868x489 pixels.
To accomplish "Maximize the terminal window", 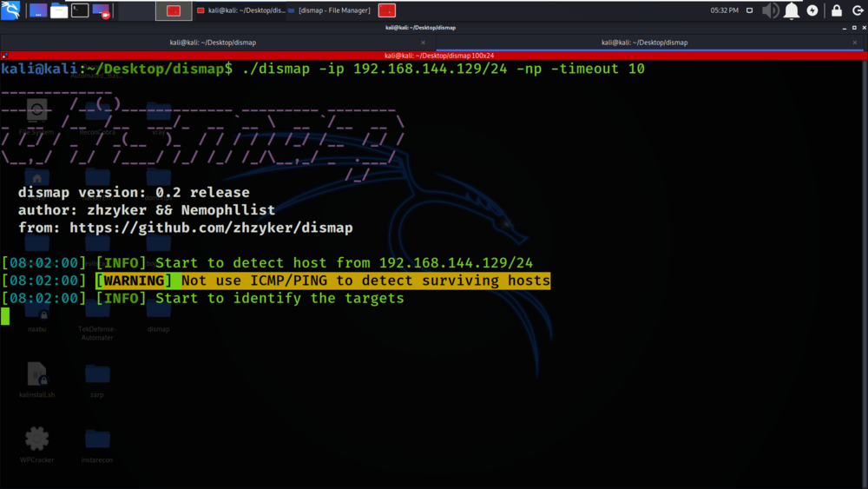I will coord(854,27).
